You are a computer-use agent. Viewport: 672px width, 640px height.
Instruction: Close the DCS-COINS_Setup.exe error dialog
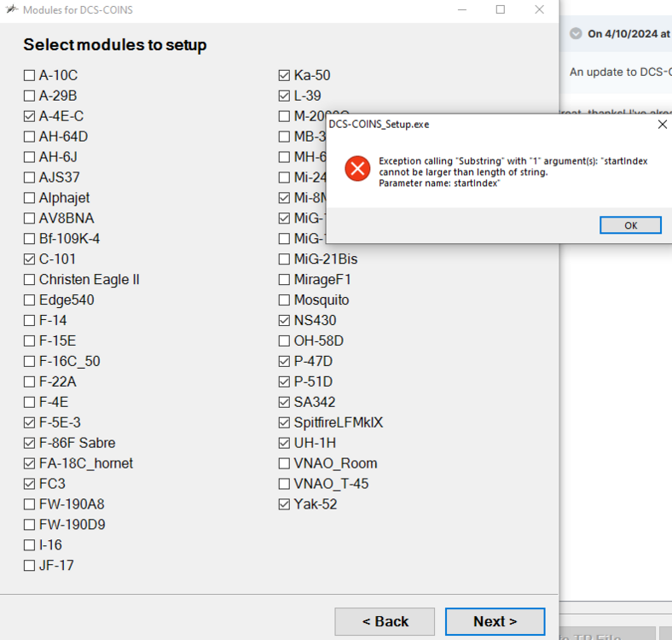[663, 124]
